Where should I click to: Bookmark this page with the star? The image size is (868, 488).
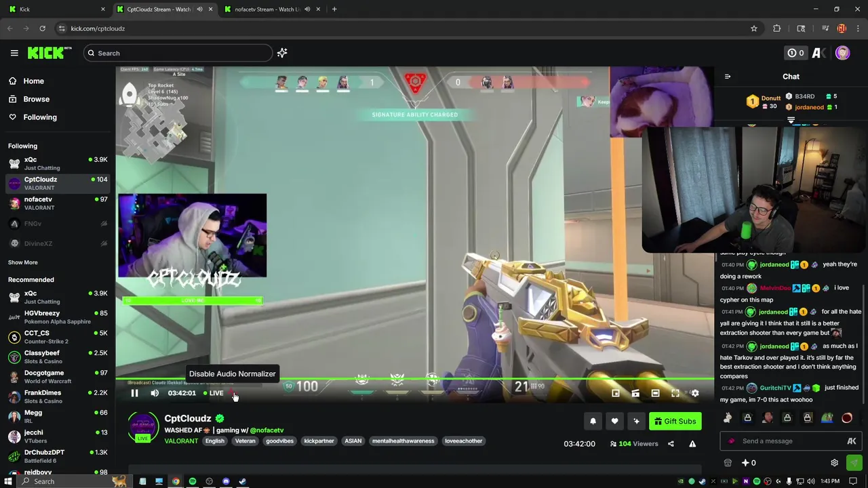coord(753,28)
